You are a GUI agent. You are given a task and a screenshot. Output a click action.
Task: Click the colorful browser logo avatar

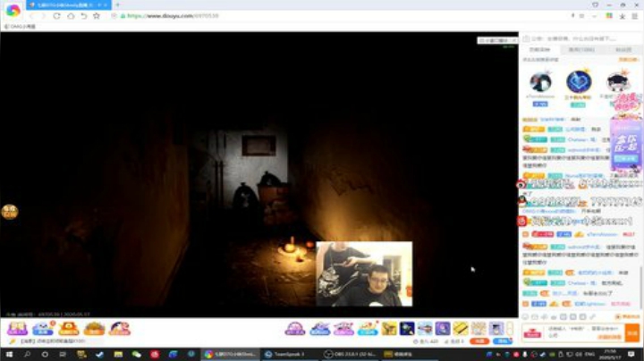(x=13, y=10)
